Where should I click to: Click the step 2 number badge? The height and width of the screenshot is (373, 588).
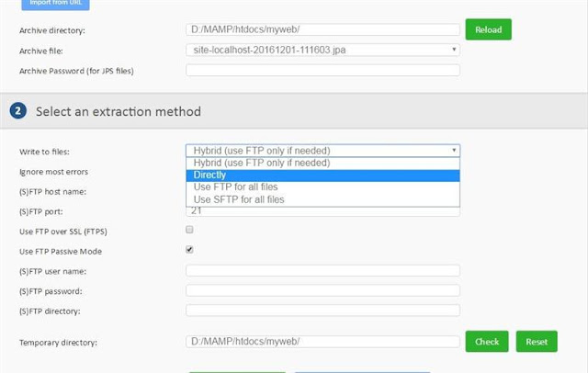(18, 111)
